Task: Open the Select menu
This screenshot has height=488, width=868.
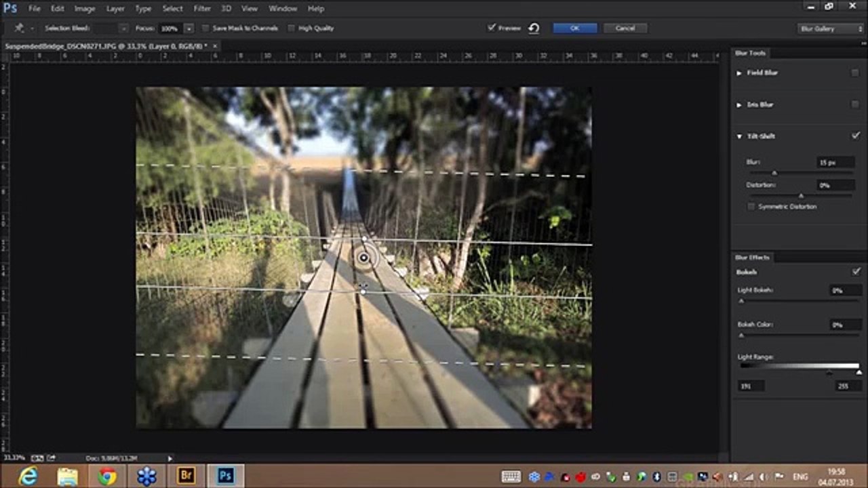Action: (x=172, y=9)
